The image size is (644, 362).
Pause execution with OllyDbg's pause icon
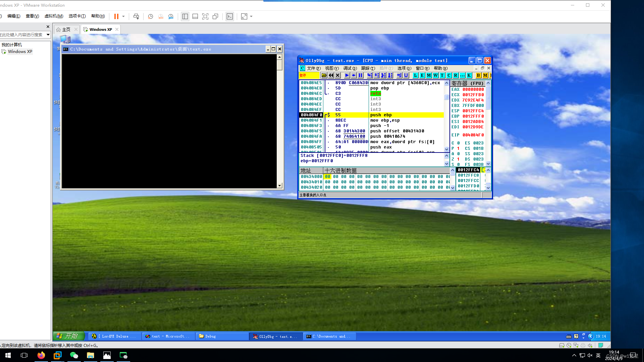pos(360,75)
